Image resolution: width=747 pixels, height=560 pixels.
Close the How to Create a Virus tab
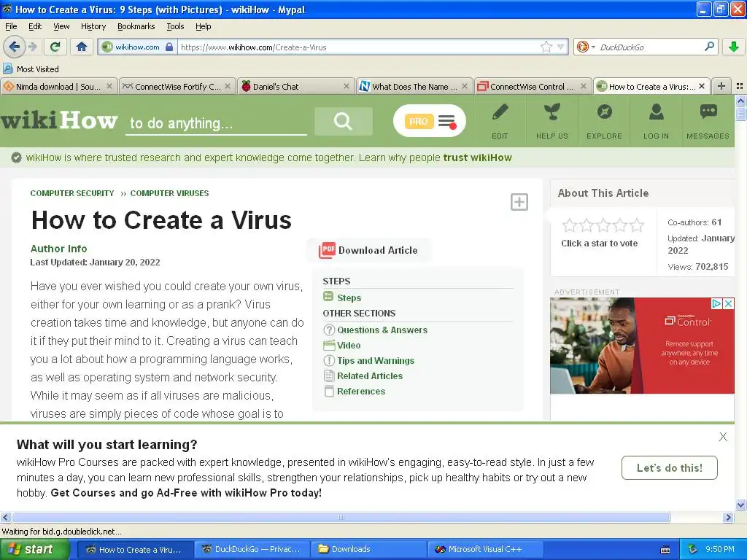tap(702, 86)
